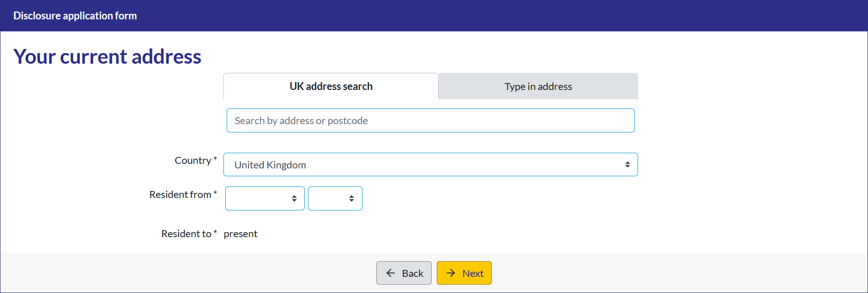The image size is (868, 293).
Task: Open the first Resident from dropdown
Action: (265, 198)
